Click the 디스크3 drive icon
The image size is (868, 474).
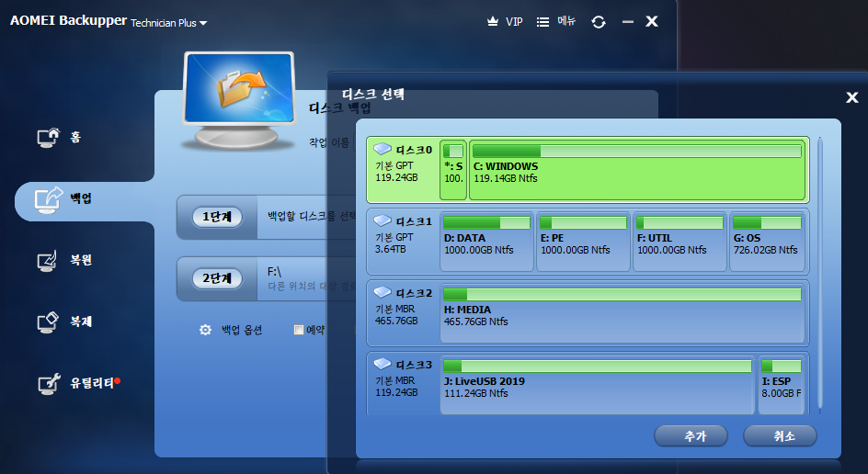point(383,364)
